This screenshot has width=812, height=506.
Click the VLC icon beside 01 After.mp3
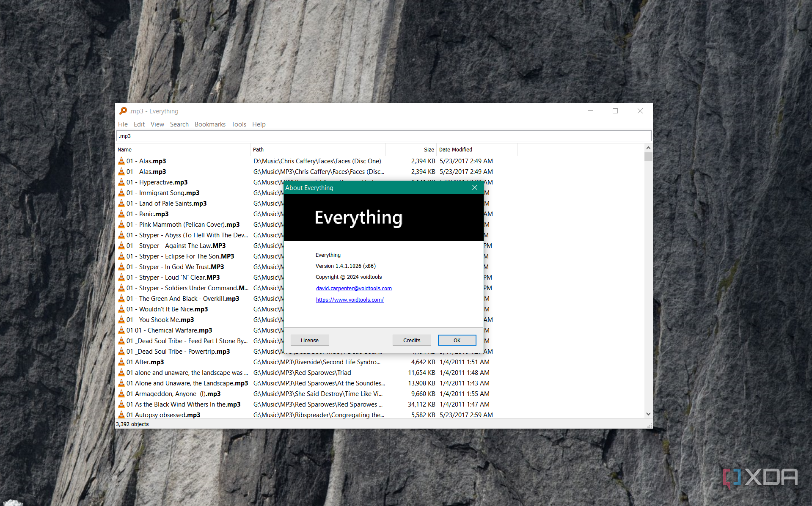(x=121, y=362)
